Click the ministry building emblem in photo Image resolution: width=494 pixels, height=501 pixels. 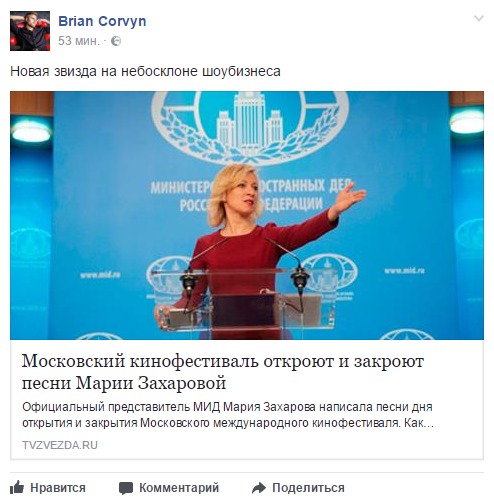pos(250,127)
